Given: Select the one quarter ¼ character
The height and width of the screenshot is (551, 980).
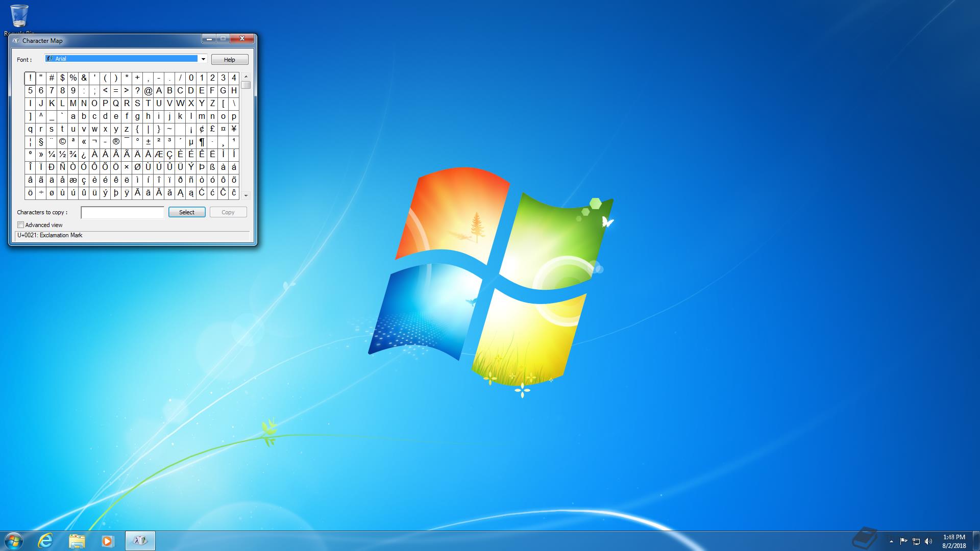Looking at the screenshot, I should 52,155.
